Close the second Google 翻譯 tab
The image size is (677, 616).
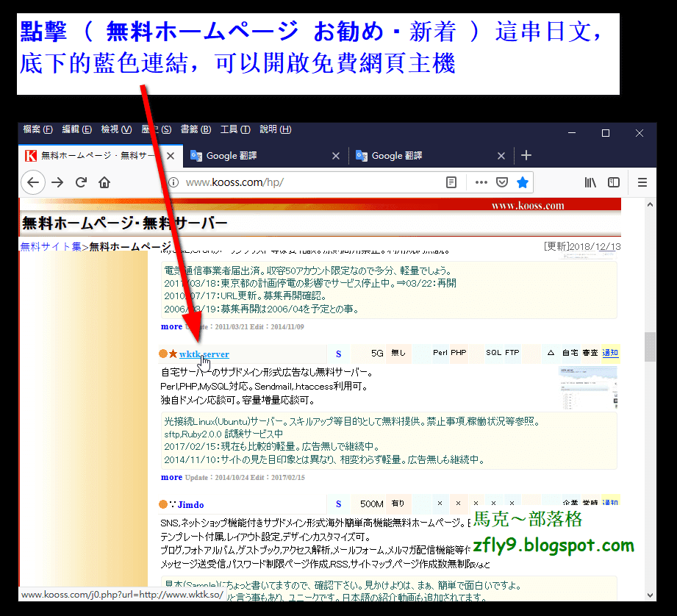tap(501, 156)
